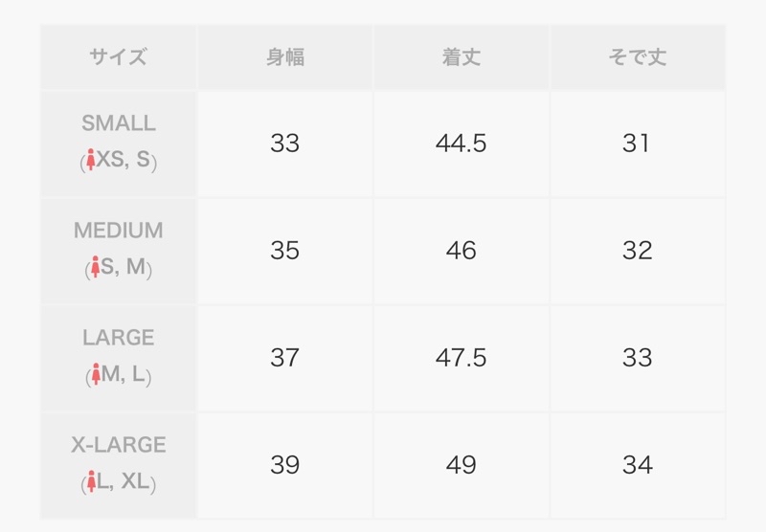This screenshot has height=532, width=766.
Task: Select the そで丈 column header
Action: (637, 57)
